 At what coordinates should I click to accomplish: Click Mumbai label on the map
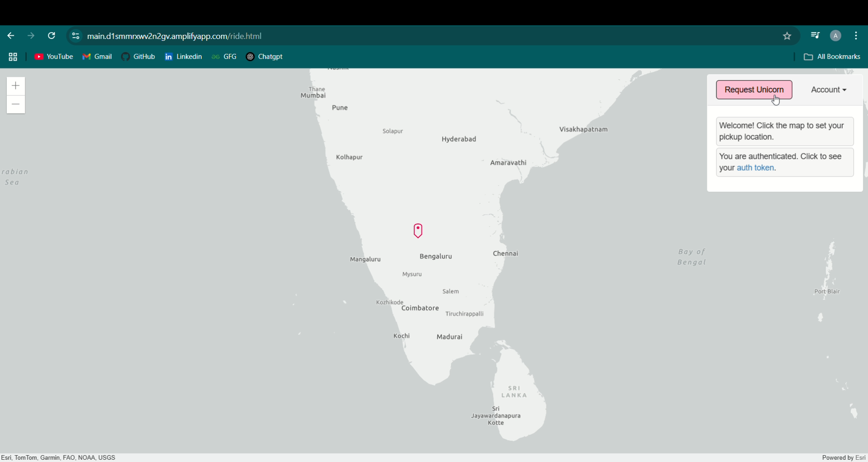point(313,95)
